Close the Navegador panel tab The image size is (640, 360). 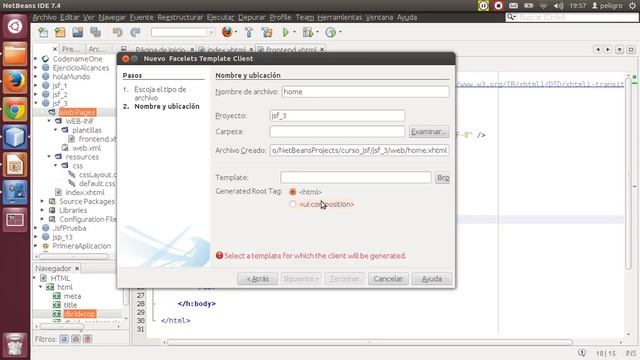77,268
